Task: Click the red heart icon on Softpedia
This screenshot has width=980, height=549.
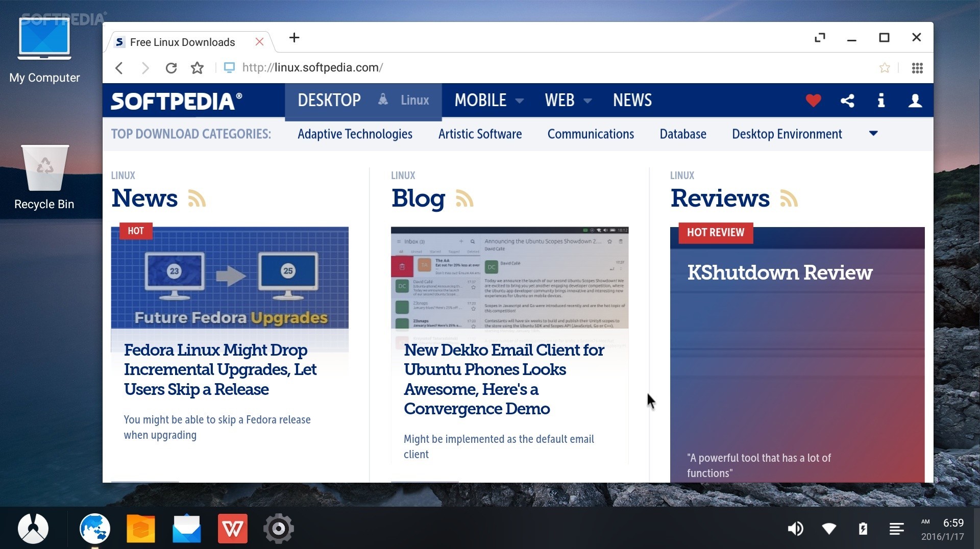Action: coord(813,101)
